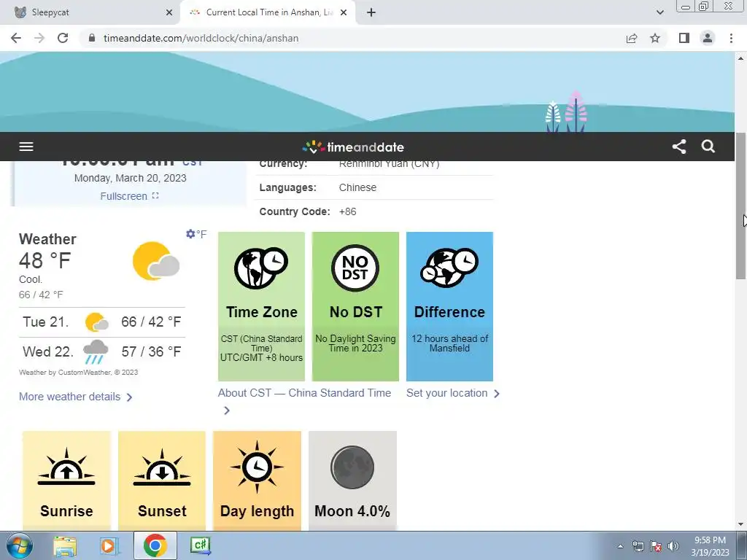
Task: Click the Sunset sun icon
Action: [x=162, y=467]
